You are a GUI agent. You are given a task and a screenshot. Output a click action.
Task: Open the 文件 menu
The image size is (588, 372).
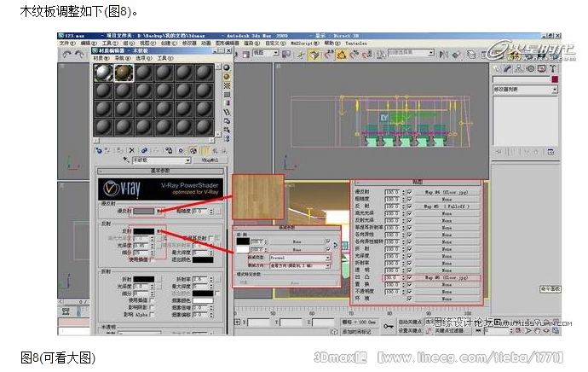[66, 44]
